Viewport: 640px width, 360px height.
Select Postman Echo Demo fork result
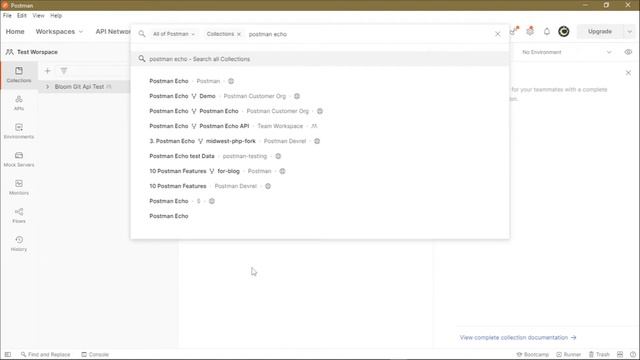tap(320, 96)
